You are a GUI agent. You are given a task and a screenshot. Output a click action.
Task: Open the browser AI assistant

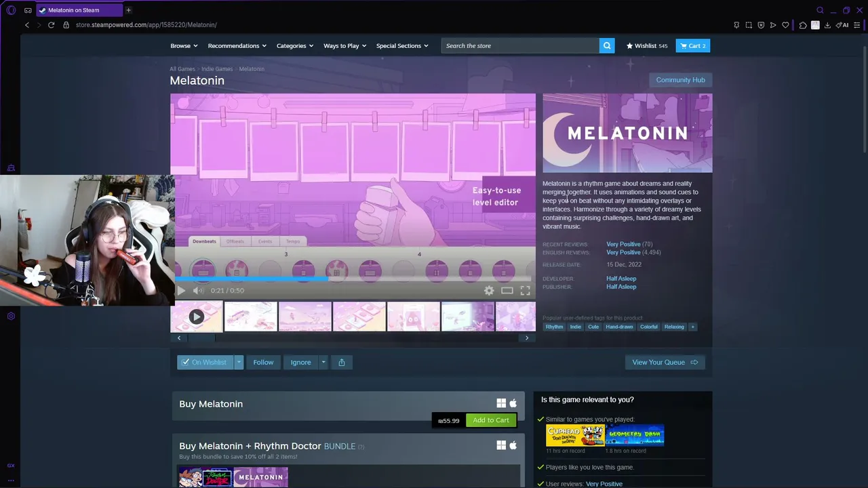pyautogui.click(x=842, y=25)
